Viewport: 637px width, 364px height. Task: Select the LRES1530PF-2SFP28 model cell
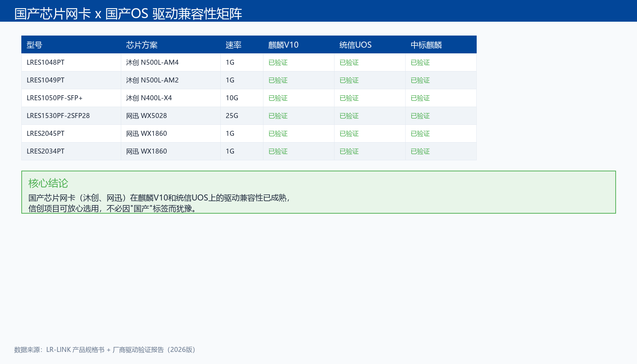[x=71, y=116]
